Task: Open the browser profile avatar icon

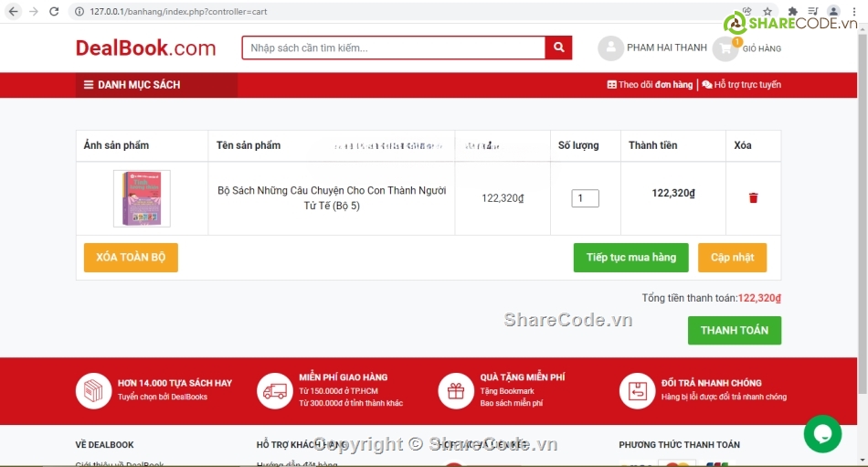Action: coord(833,11)
